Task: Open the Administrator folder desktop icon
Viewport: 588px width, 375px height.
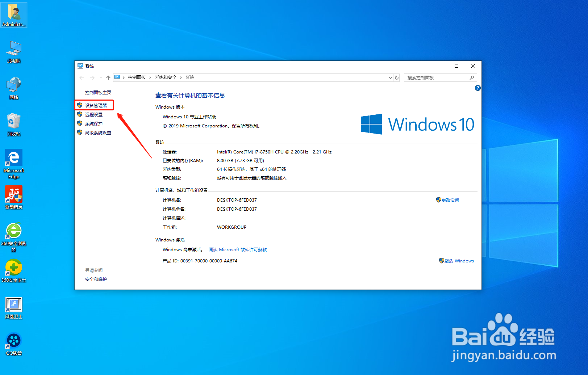Action: click(14, 14)
